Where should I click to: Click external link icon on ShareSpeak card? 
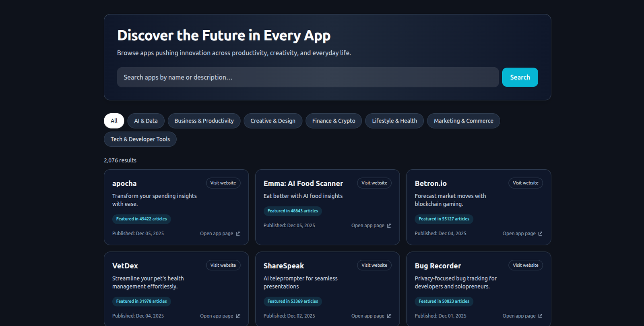389,316
